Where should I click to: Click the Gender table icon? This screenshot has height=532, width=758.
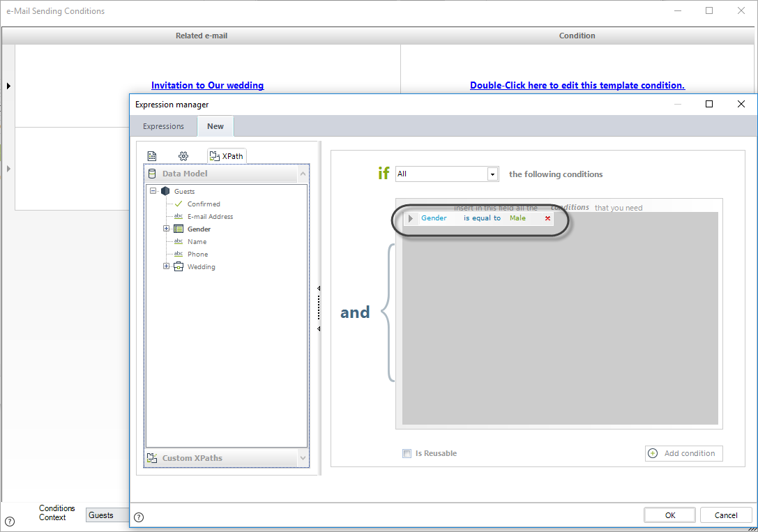[179, 229]
